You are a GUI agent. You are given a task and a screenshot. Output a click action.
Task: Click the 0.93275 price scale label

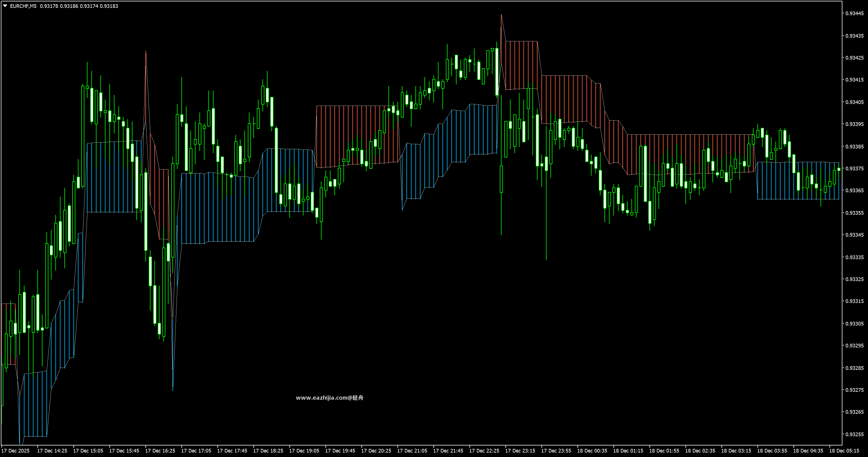coord(854,390)
